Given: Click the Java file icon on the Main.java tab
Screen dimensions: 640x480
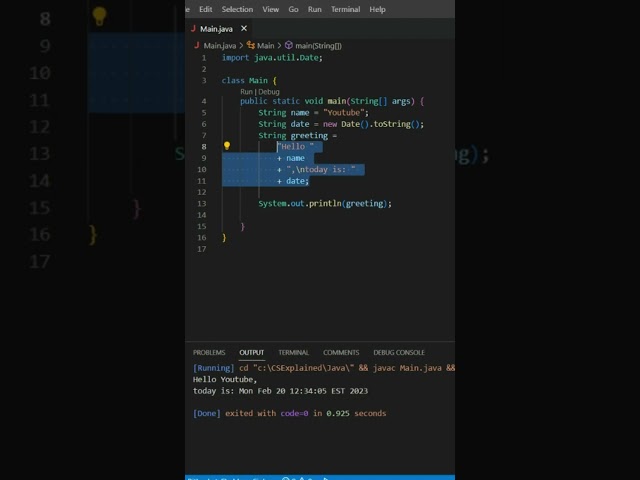Looking at the screenshot, I should pos(196,29).
